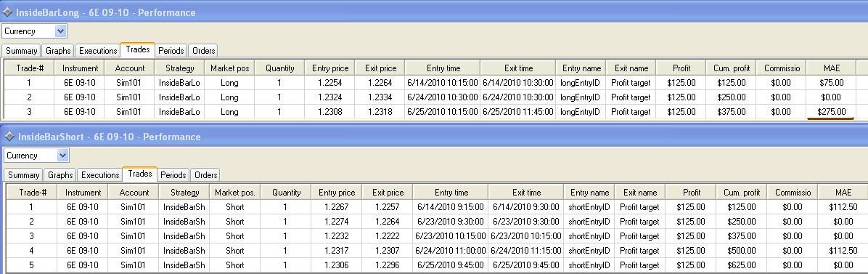Select entry time 6/14/2010 9:15:00 cell

pyautogui.click(x=451, y=207)
